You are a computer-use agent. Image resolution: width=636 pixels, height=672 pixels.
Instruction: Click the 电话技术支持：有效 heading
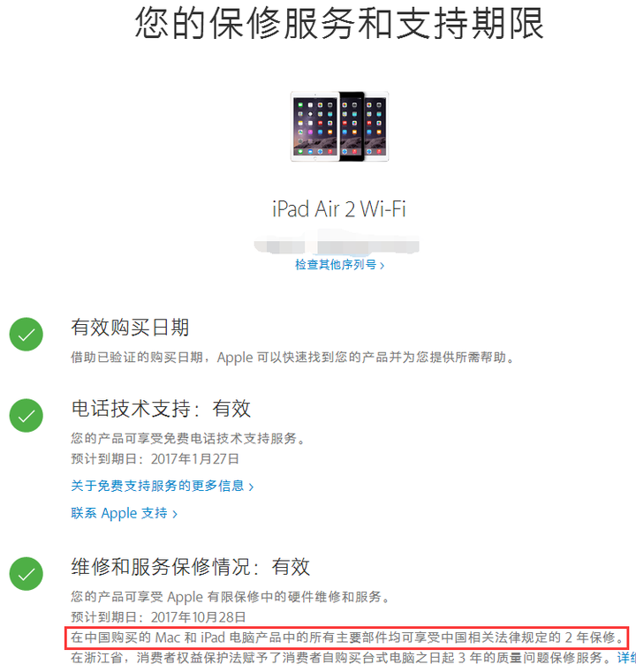click(161, 409)
